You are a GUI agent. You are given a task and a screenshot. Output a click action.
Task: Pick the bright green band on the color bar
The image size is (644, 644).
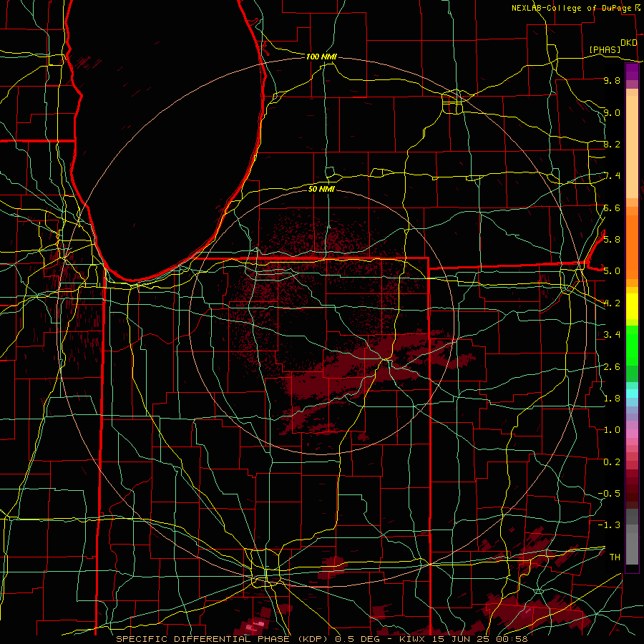pos(632,345)
